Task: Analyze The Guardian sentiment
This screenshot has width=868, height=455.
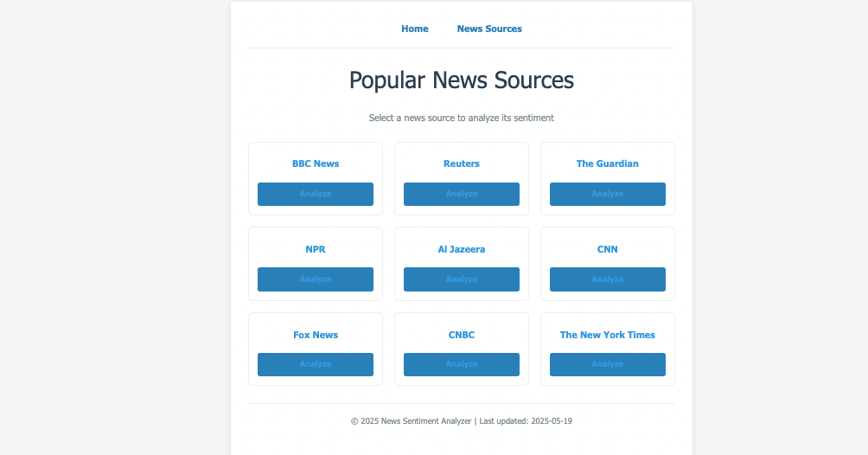Action: [608, 194]
